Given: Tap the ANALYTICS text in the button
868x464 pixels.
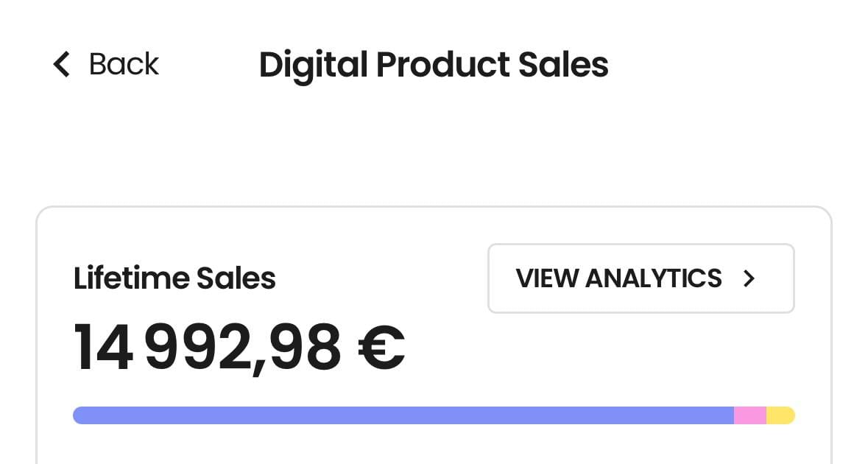Looking at the screenshot, I should pos(653,278).
